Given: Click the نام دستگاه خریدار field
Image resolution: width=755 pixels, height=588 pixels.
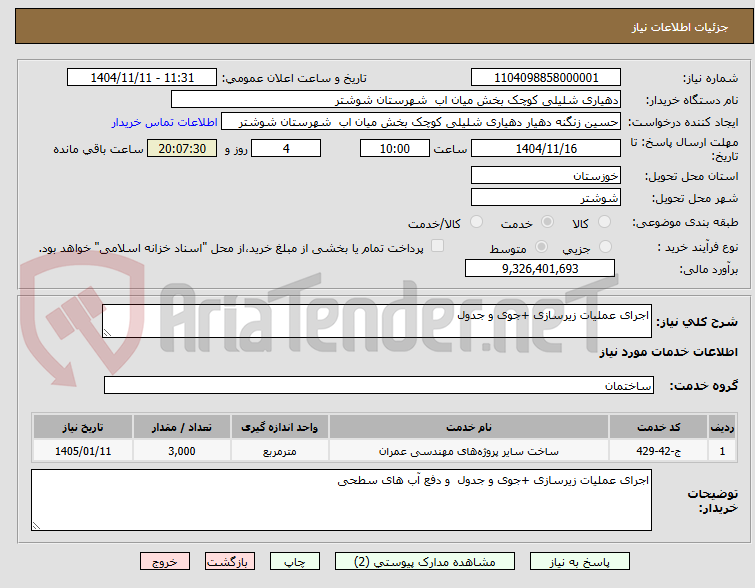Looking at the screenshot, I should (396, 100).
